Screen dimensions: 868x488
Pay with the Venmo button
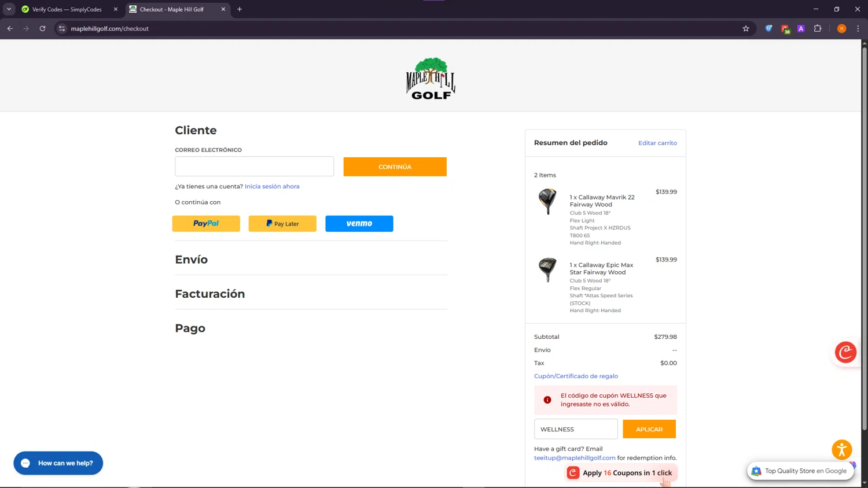click(359, 224)
